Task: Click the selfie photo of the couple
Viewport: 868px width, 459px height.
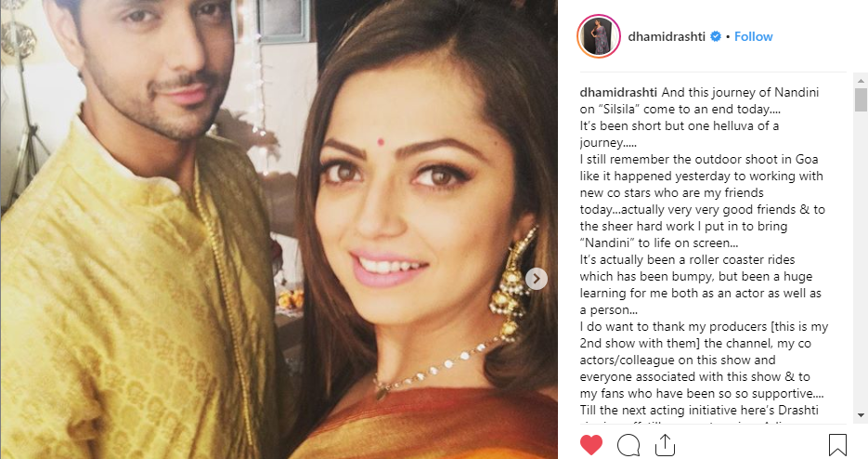Action: click(279, 229)
